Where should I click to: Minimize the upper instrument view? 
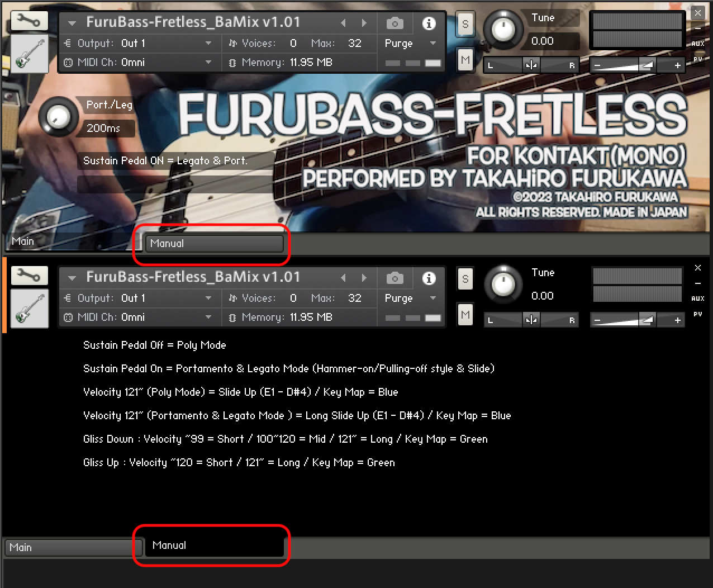(698, 28)
